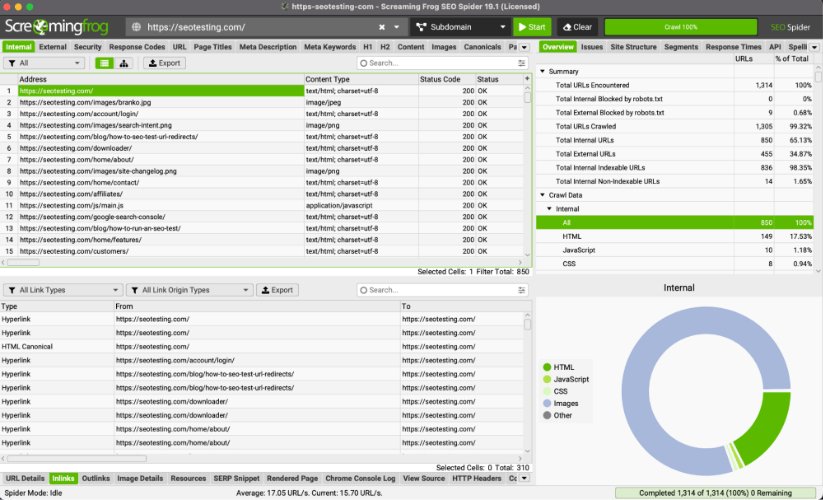Open the Chrome Console Log tab

(360, 478)
